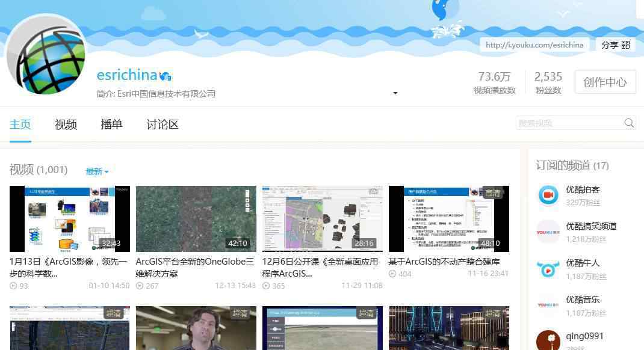644x350 pixels.
Task: Open the 优酷搞笑频道 channel name
Action: click(x=592, y=226)
